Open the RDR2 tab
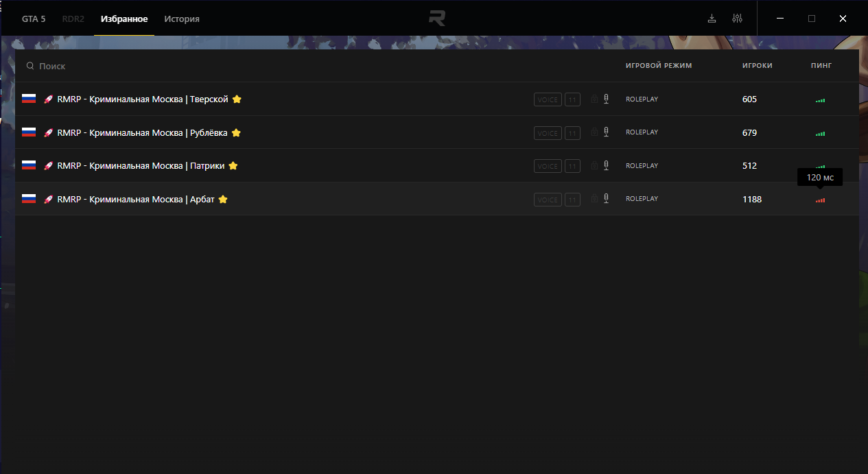Screen dimensions: 868x474 pyautogui.click(x=73, y=19)
